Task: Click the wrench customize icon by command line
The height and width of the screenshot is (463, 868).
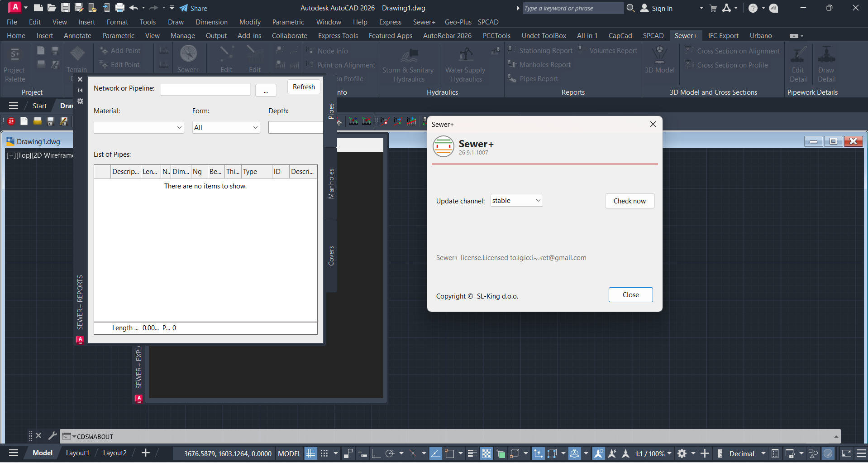Action: (52, 436)
